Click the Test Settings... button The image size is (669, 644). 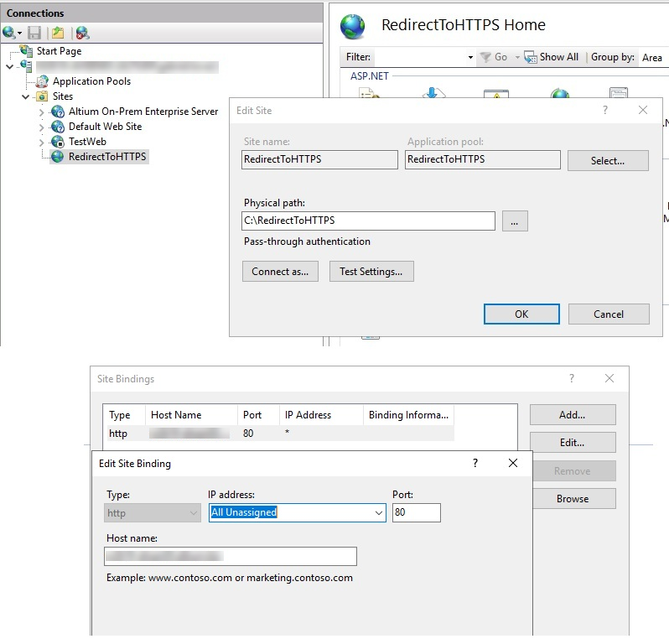(371, 272)
